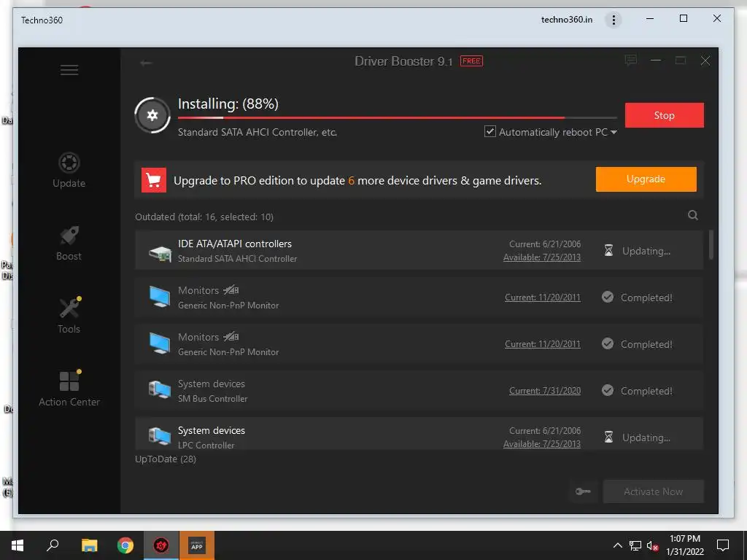The height and width of the screenshot is (560, 747).
Task: Click the installation progress bar
Action: point(398,117)
